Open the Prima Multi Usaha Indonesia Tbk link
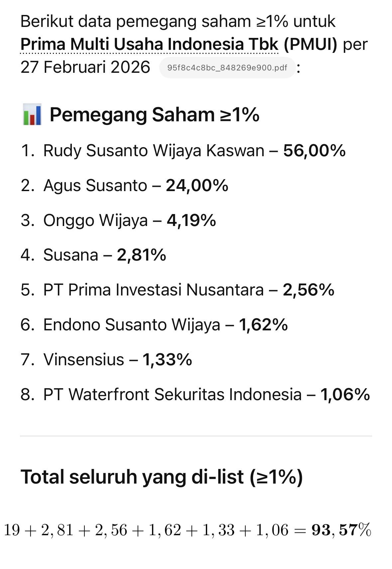 pos(149,44)
